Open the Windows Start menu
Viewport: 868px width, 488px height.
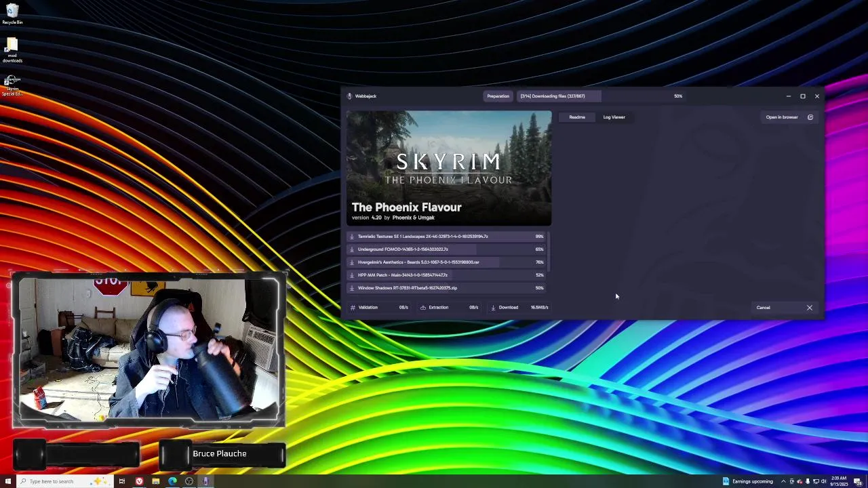(8, 481)
